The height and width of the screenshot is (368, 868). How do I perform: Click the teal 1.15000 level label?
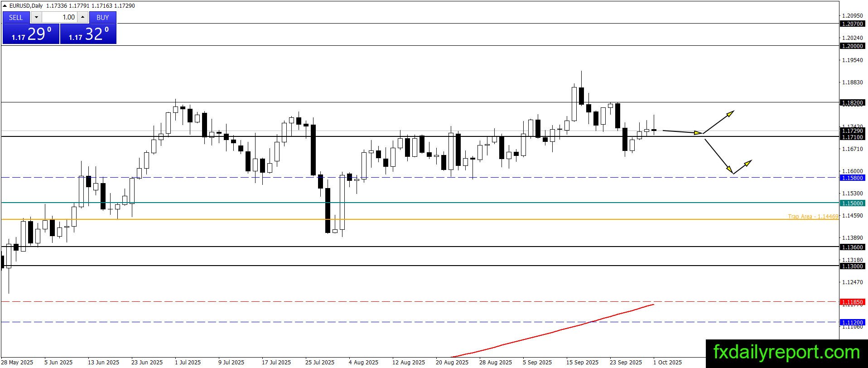tap(852, 203)
